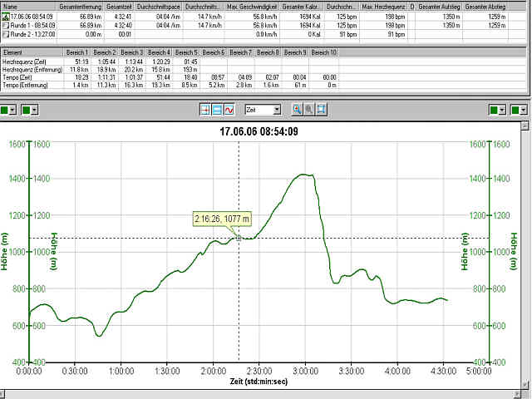Select the 17.06.06 08:54:09 activity row
The width and height of the screenshot is (532, 399).
click(33, 15)
